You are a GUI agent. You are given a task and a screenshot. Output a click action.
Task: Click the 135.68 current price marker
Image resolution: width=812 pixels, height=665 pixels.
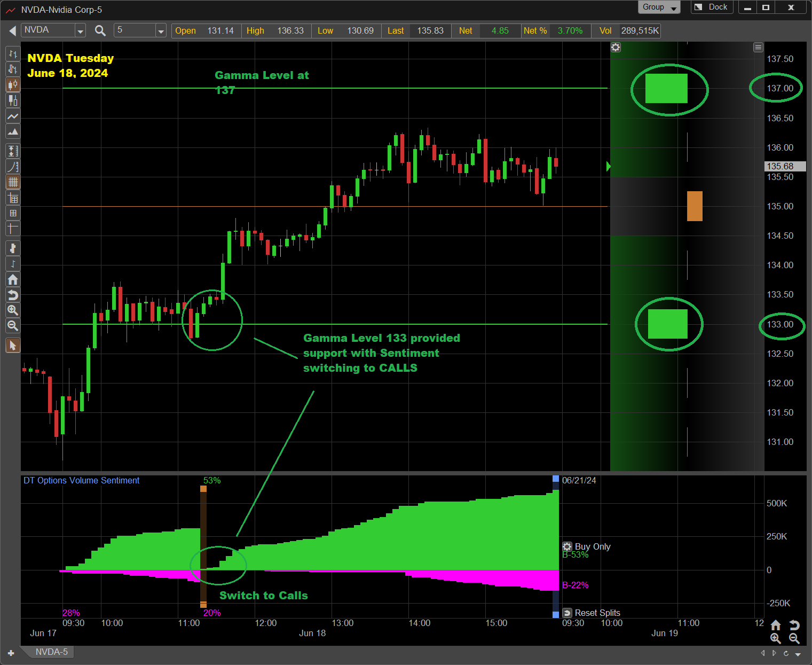pyautogui.click(x=785, y=166)
